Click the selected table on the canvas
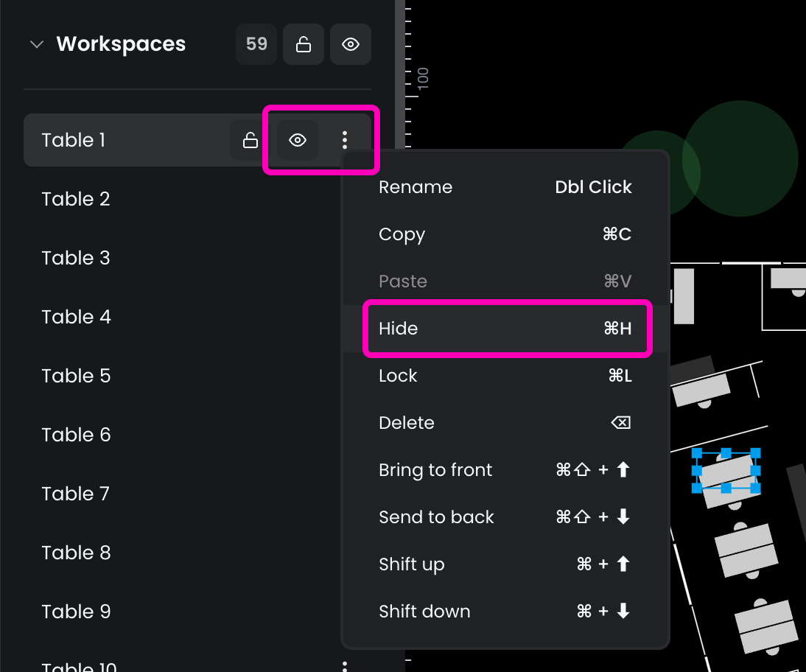The height and width of the screenshot is (672, 806). [726, 472]
